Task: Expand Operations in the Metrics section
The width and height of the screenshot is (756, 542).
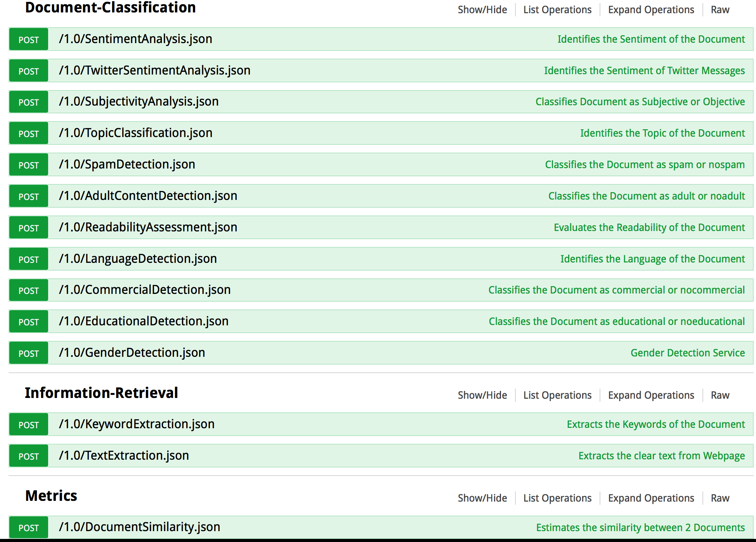Action: pos(651,498)
